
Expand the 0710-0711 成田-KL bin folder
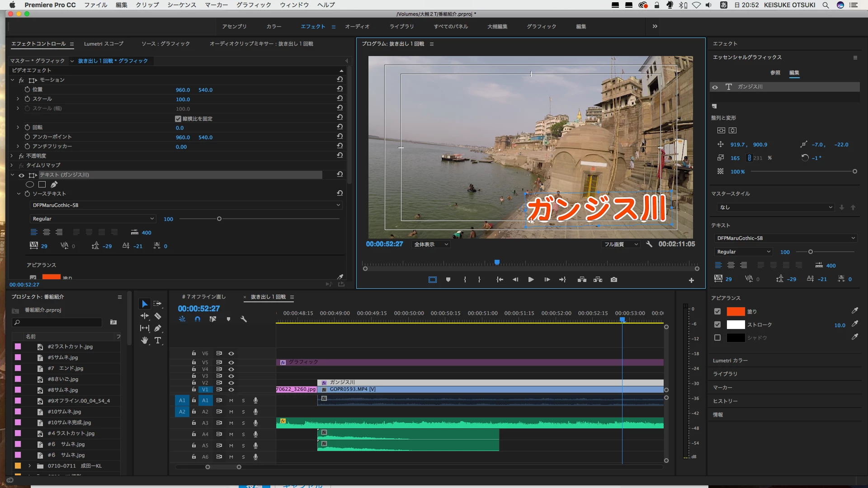[30, 466]
